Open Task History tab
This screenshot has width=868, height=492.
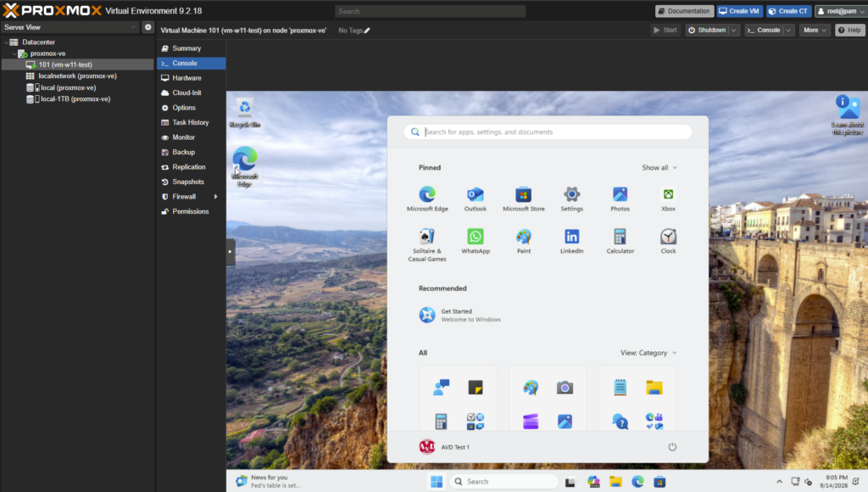point(191,122)
